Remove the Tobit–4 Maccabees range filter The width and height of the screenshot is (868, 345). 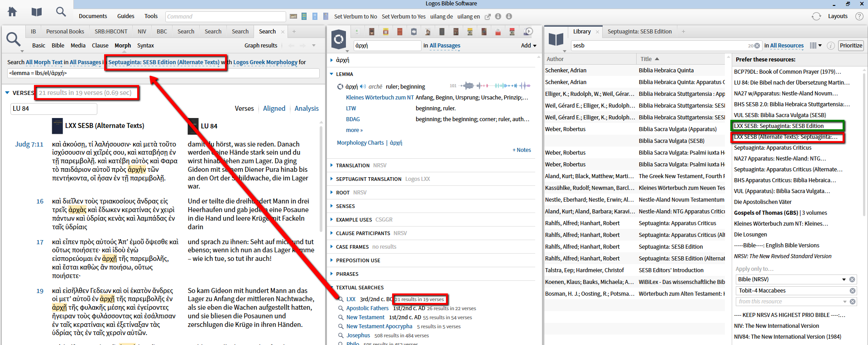pos(852,291)
